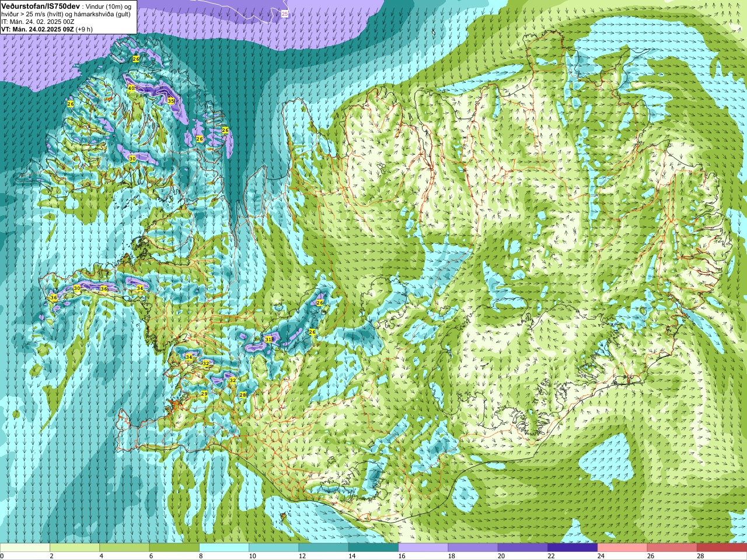Click the initial time 'IT: Mán. 24. 02. 2025 00Z'

pyautogui.click(x=38, y=22)
